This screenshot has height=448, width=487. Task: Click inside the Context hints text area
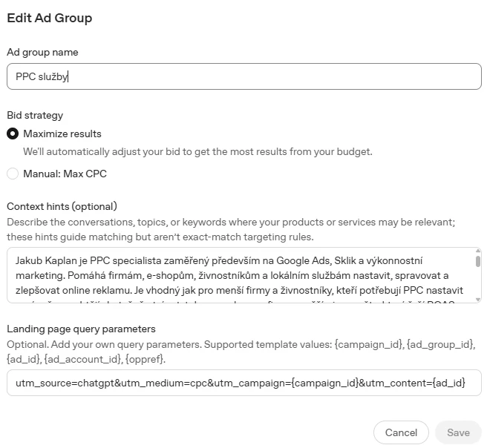tap(241, 275)
